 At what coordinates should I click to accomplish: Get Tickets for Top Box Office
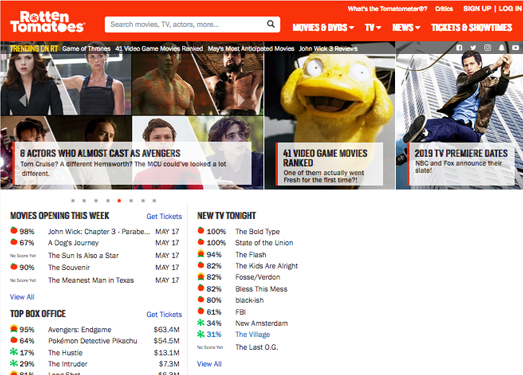pyautogui.click(x=164, y=314)
